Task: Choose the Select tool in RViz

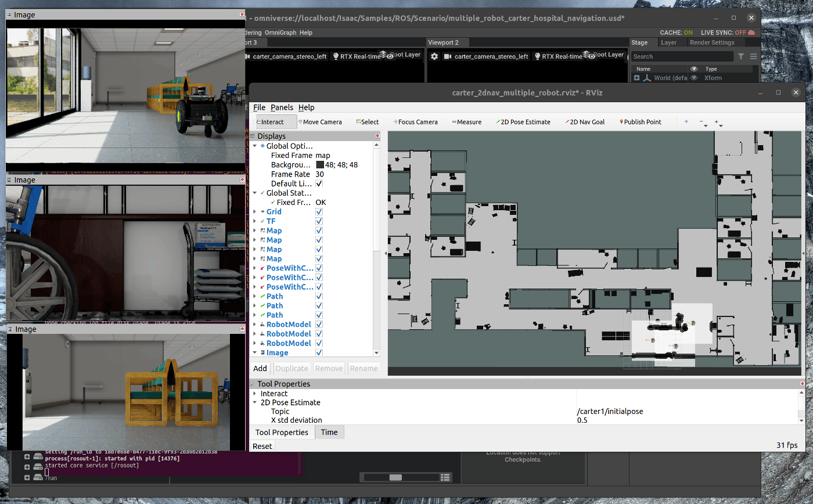Action: click(367, 122)
